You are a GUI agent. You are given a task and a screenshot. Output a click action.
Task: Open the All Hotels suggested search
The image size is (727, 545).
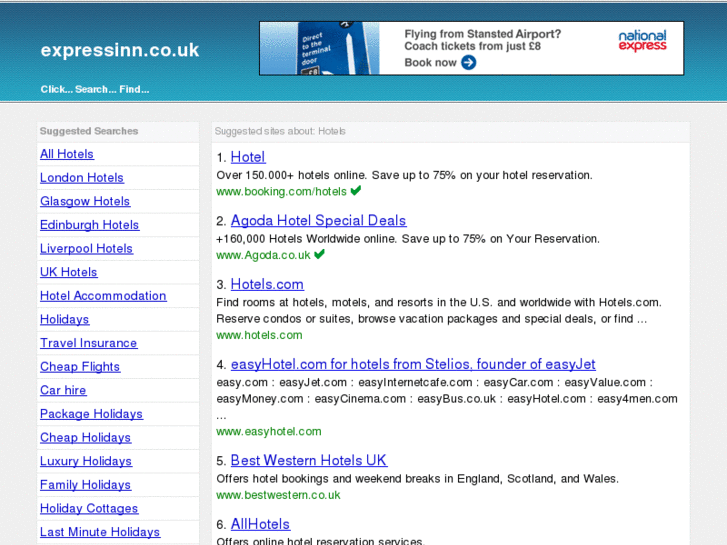(x=67, y=154)
